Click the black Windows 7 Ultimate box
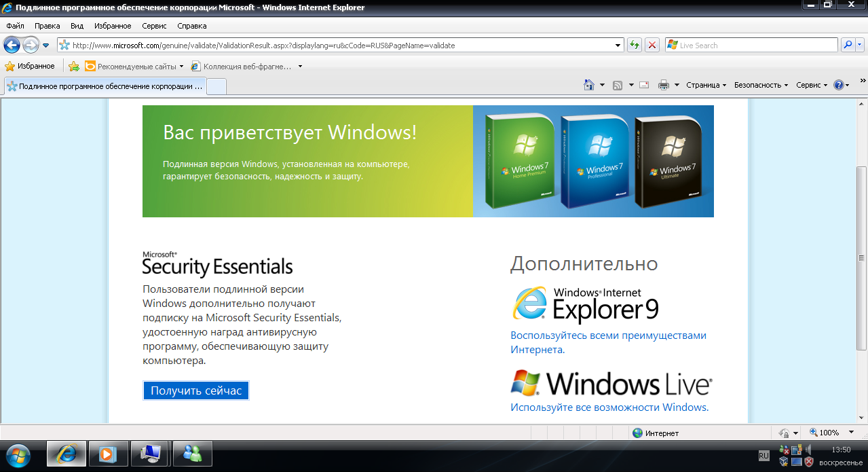 tap(668, 162)
